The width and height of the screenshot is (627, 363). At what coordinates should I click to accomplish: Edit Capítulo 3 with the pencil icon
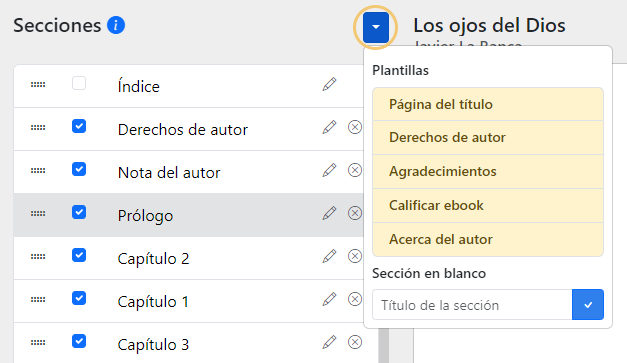click(329, 342)
